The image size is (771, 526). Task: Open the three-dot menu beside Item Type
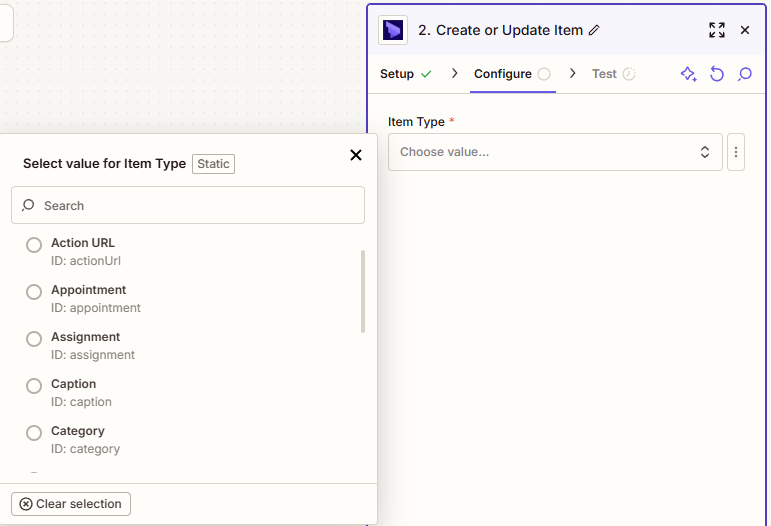pyautogui.click(x=736, y=152)
